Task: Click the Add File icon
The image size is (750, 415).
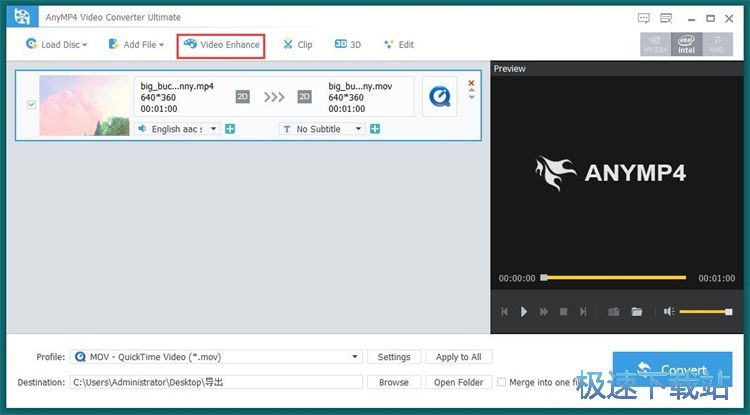Action: click(x=114, y=44)
